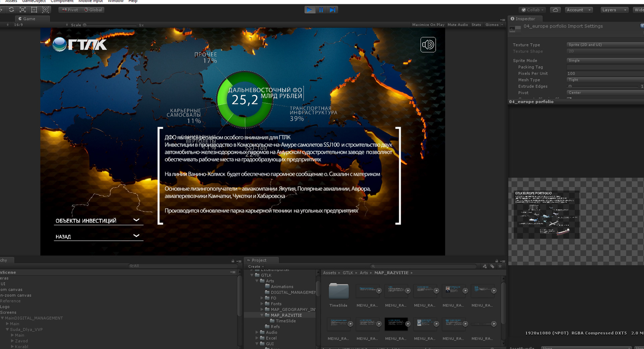The width and height of the screenshot is (644, 349).
Task: Open the Window menu
Action: 116,1
